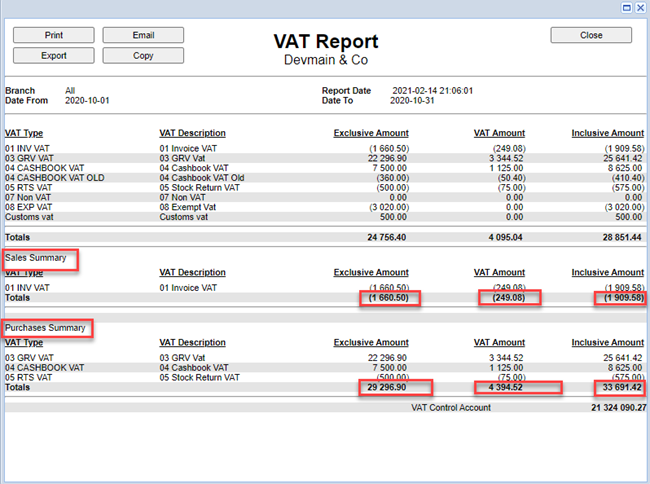Export the VAT report
650x484 pixels.
click(x=53, y=55)
